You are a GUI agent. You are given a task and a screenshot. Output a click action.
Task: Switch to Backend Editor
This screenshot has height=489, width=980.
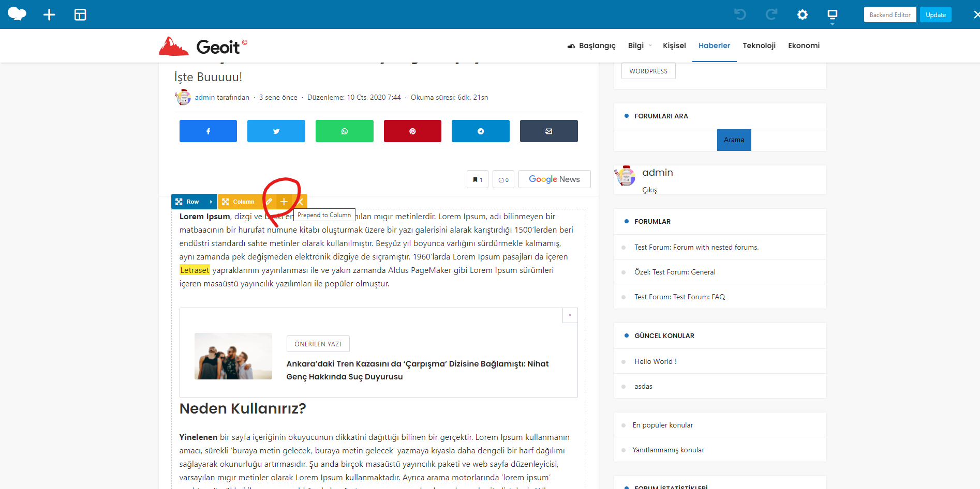889,14
